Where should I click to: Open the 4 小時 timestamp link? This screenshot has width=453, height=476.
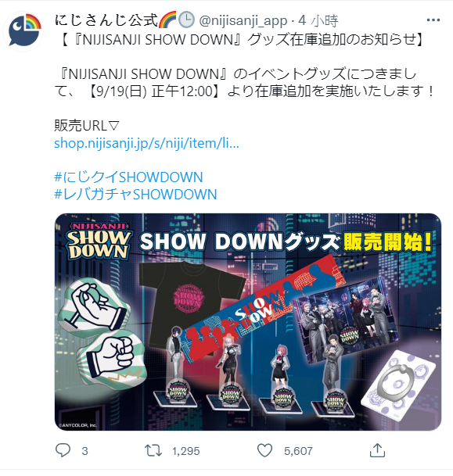pyautogui.click(x=318, y=20)
